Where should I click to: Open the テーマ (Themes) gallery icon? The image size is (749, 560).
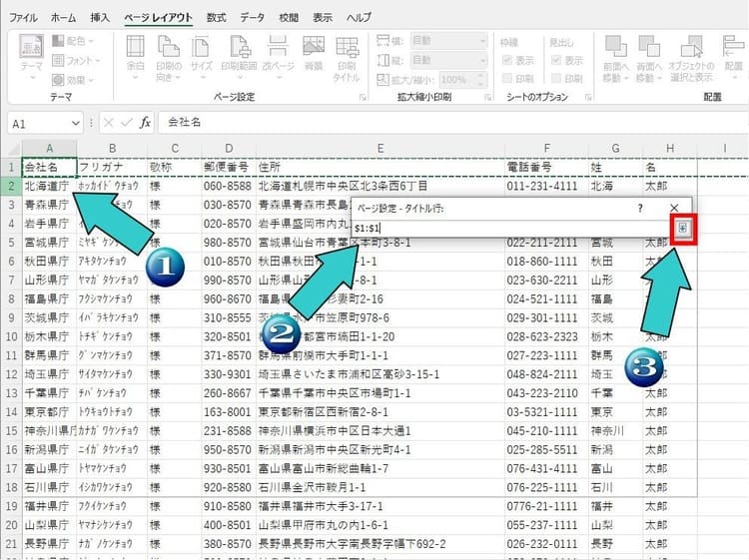tap(32, 47)
